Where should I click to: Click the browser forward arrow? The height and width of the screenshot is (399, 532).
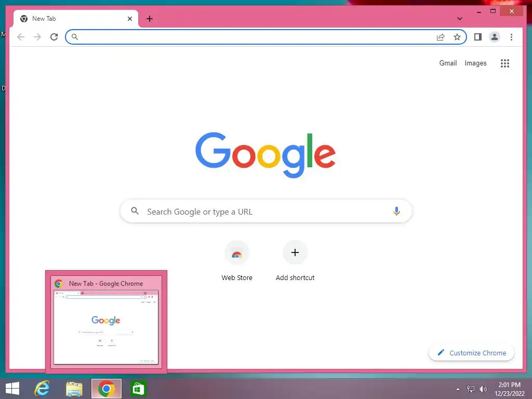coord(37,37)
